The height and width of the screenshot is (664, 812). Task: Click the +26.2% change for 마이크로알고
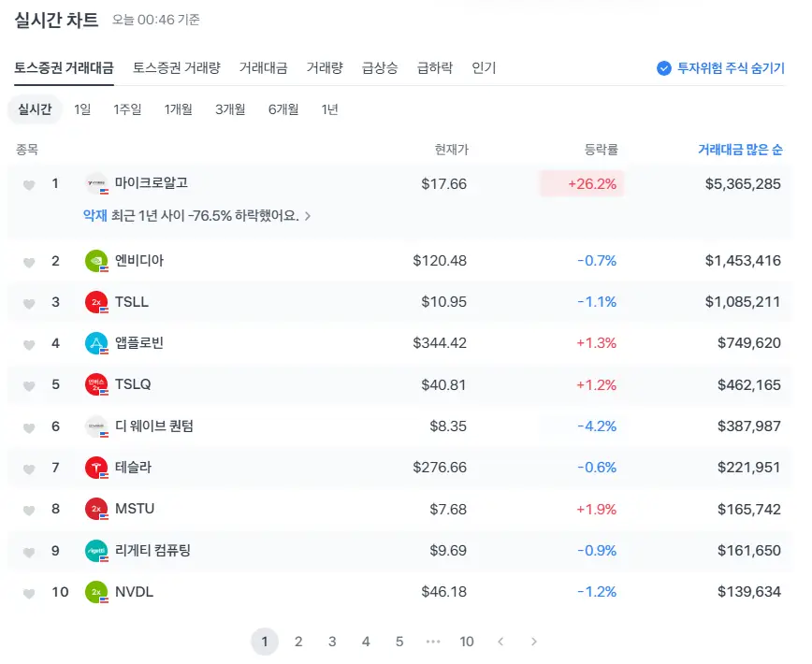click(582, 183)
